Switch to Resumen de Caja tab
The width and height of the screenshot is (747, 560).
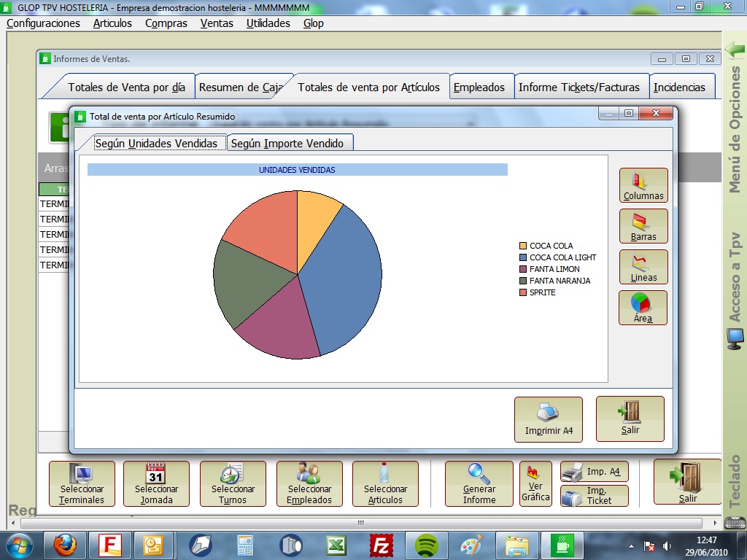[241, 87]
